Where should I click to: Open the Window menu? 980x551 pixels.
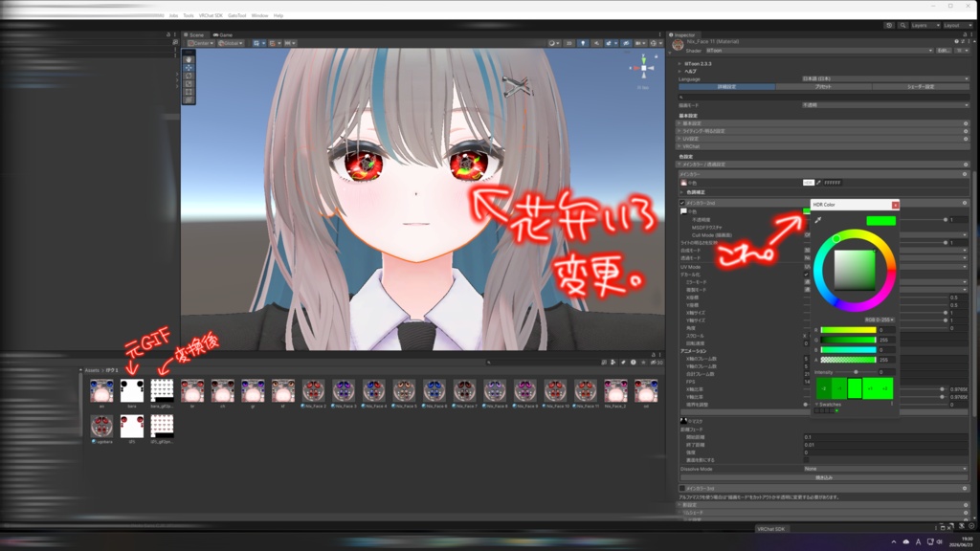259,15
